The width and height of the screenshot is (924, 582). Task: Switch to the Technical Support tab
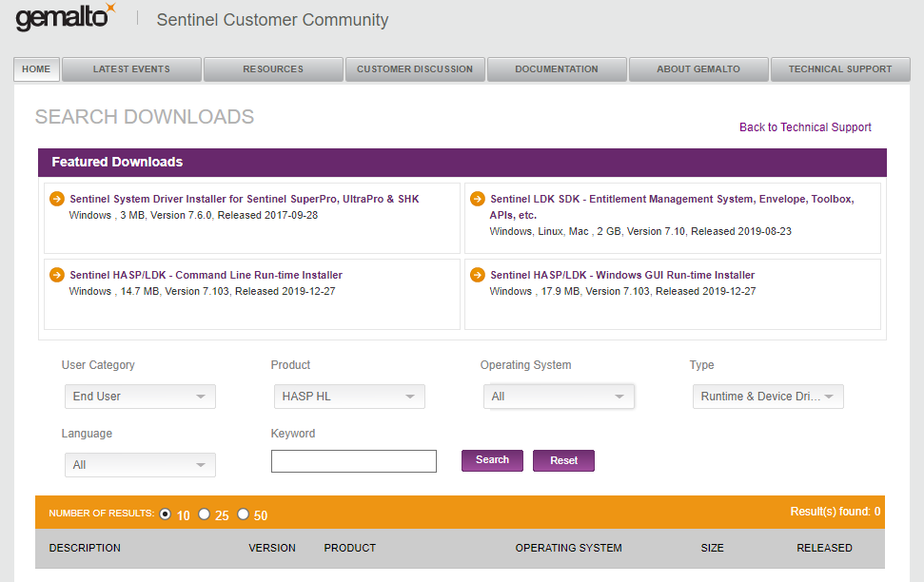click(x=840, y=68)
